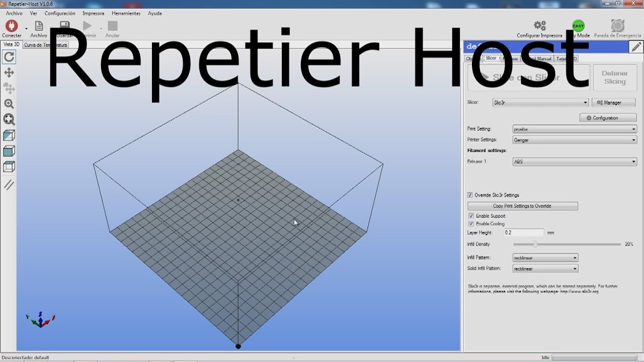Screen dimensions: 644x362
Task: Click the '20%' infill density value
Action: [629, 244]
